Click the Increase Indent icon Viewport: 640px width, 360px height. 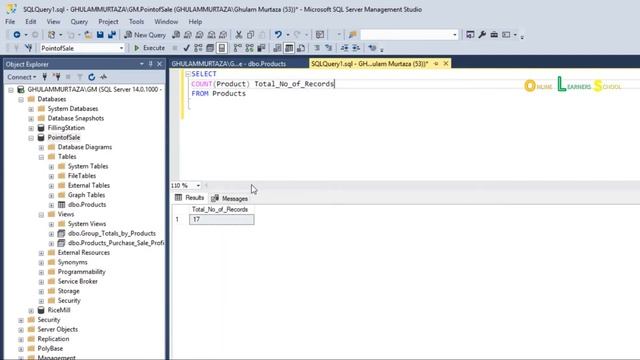pos(356,48)
